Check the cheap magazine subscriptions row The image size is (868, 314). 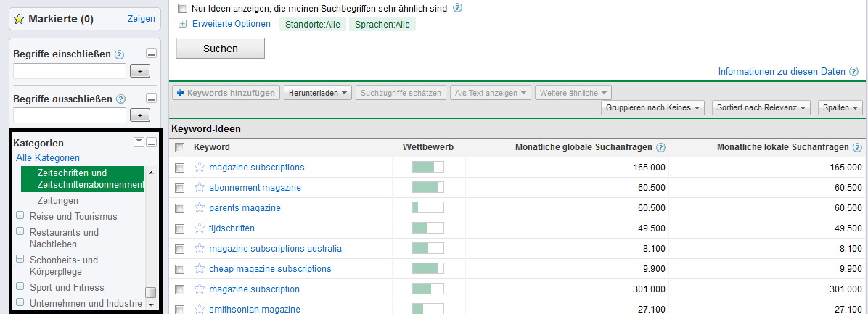click(x=179, y=269)
